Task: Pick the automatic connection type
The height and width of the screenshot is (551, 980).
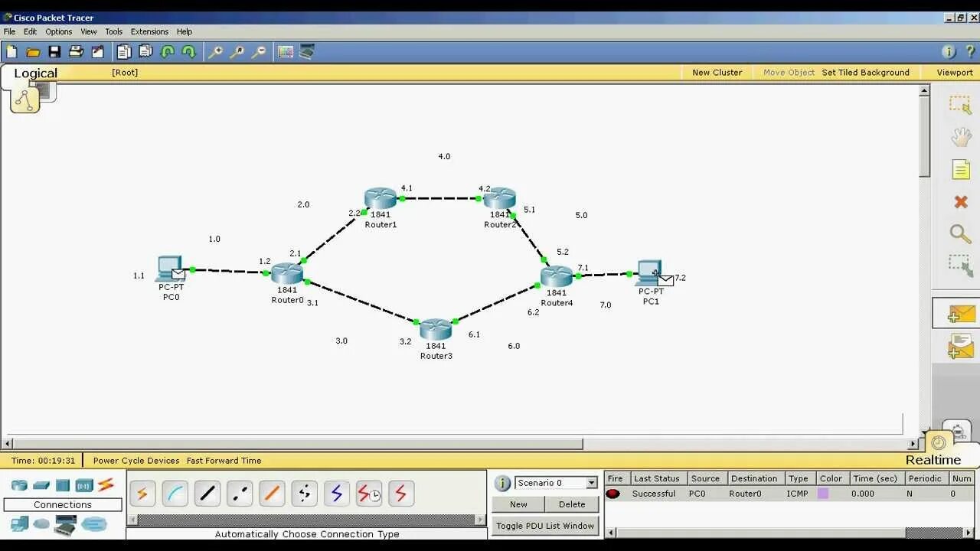Action: pyautogui.click(x=142, y=494)
